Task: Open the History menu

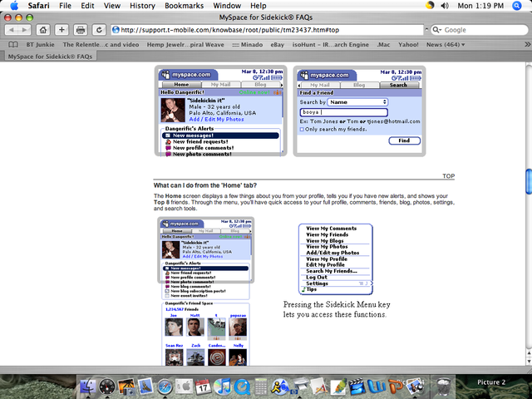Action: [142, 5]
